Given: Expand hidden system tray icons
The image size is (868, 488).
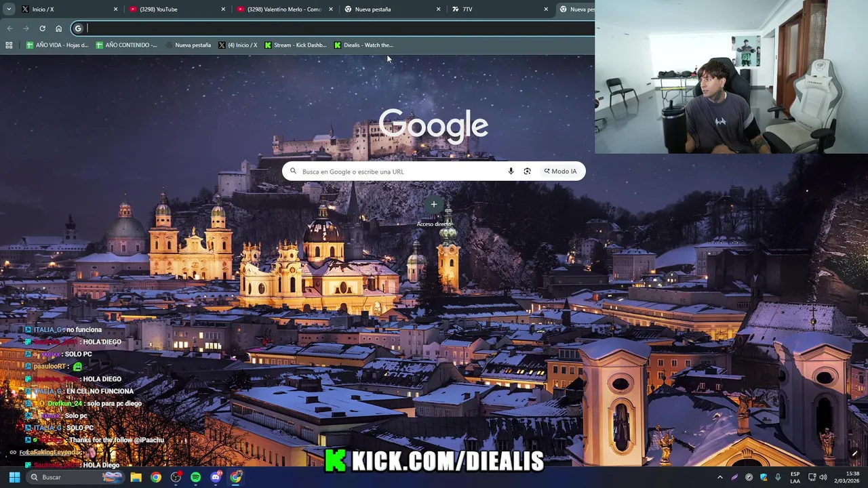Looking at the screenshot, I should click(720, 477).
